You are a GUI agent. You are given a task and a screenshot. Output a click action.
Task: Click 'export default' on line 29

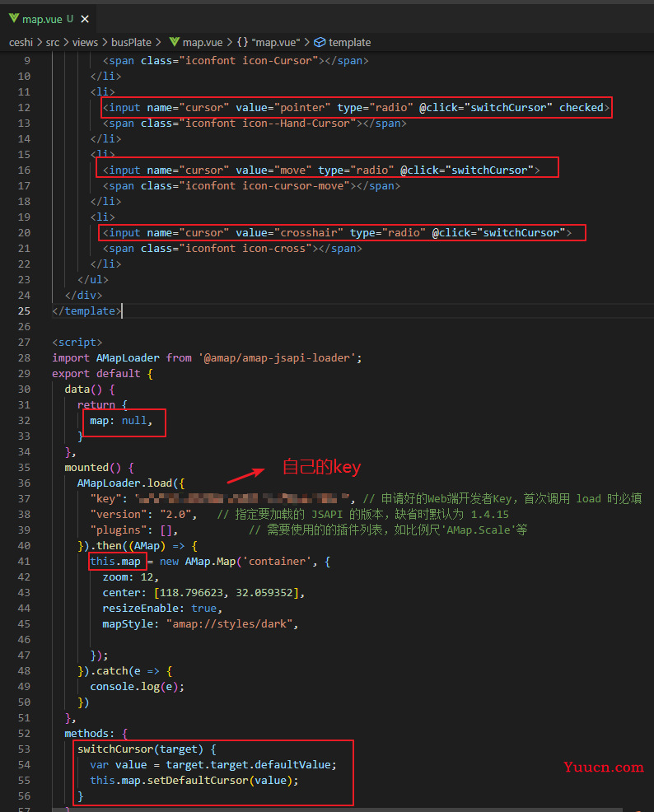96,373
